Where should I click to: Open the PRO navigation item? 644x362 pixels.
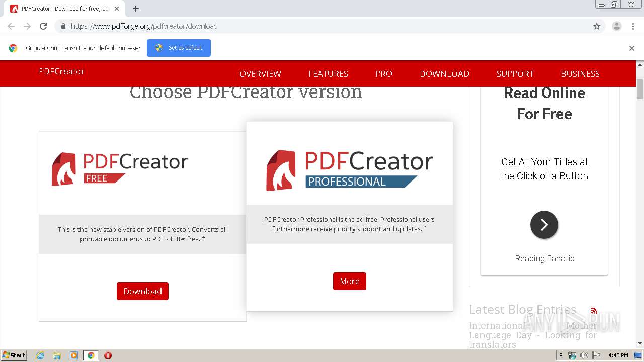click(384, 74)
